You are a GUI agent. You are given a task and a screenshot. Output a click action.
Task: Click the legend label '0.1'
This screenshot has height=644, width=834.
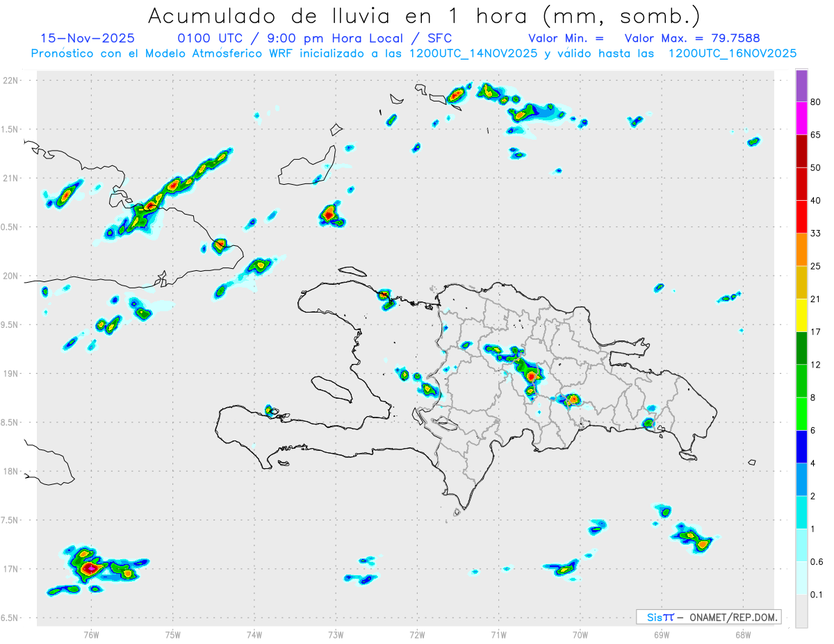(x=817, y=595)
